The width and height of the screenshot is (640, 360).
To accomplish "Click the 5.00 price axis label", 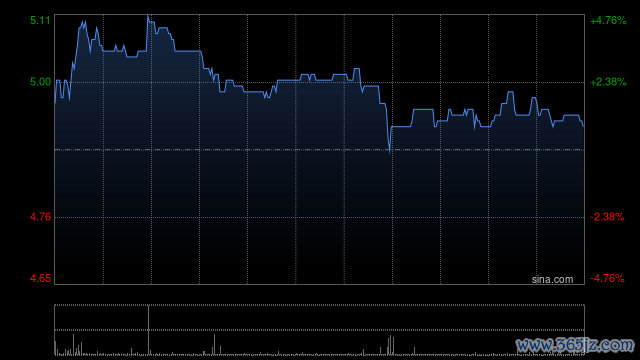I will click(40, 82).
